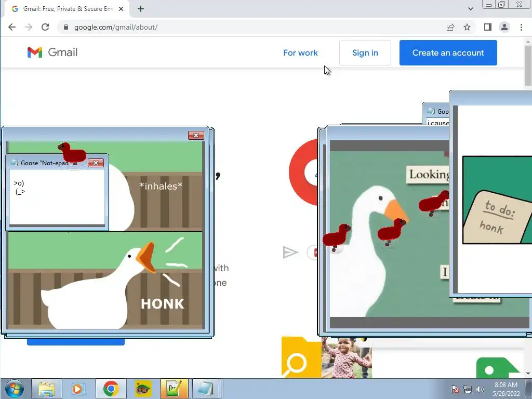Open Action Center flag tray icon
Viewport: 532px width, 399px height.
[x=455, y=389]
